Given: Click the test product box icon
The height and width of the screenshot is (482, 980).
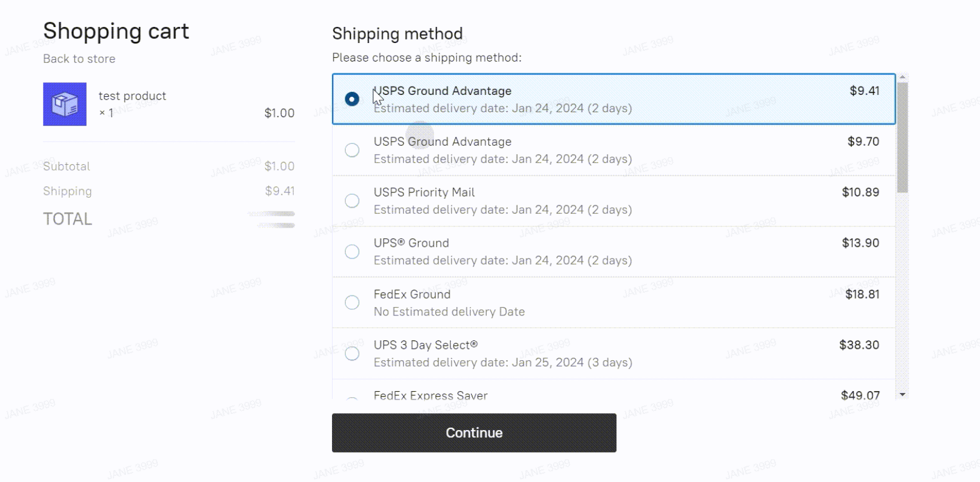Looking at the screenshot, I should click(64, 105).
